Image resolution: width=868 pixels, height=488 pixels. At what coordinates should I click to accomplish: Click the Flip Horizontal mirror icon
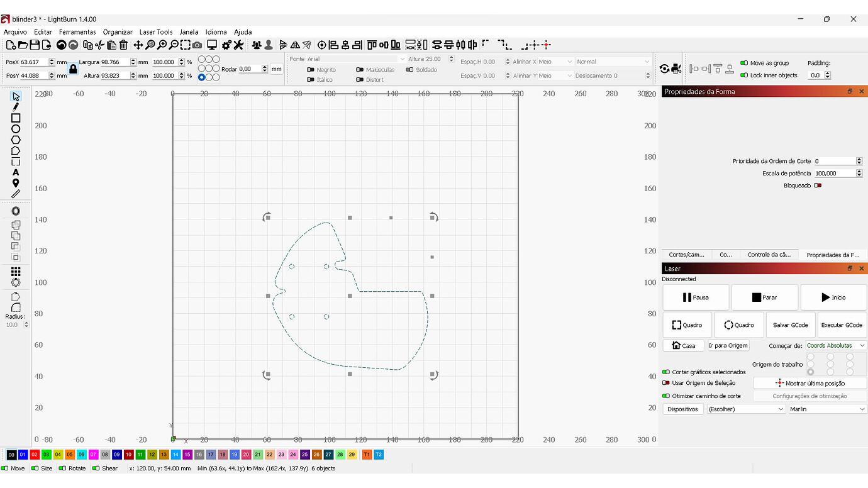click(295, 45)
